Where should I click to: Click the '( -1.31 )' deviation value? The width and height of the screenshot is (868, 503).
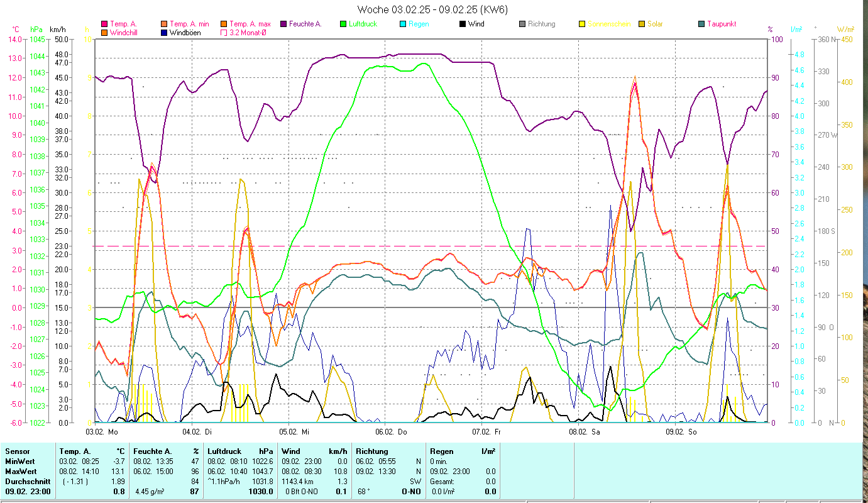(76, 482)
